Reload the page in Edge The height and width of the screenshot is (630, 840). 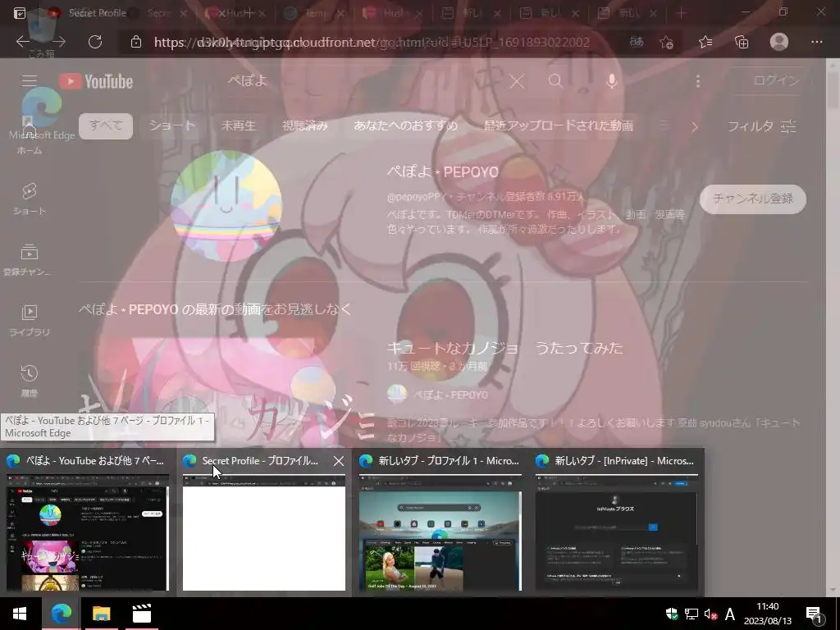pos(95,42)
